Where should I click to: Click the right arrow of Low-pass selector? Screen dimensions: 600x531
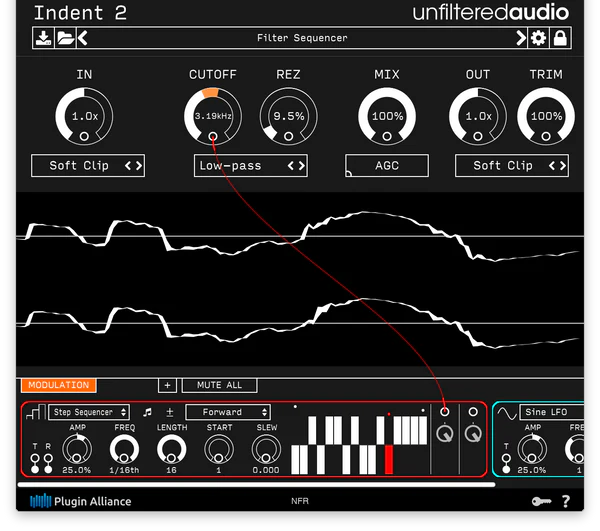tap(302, 166)
